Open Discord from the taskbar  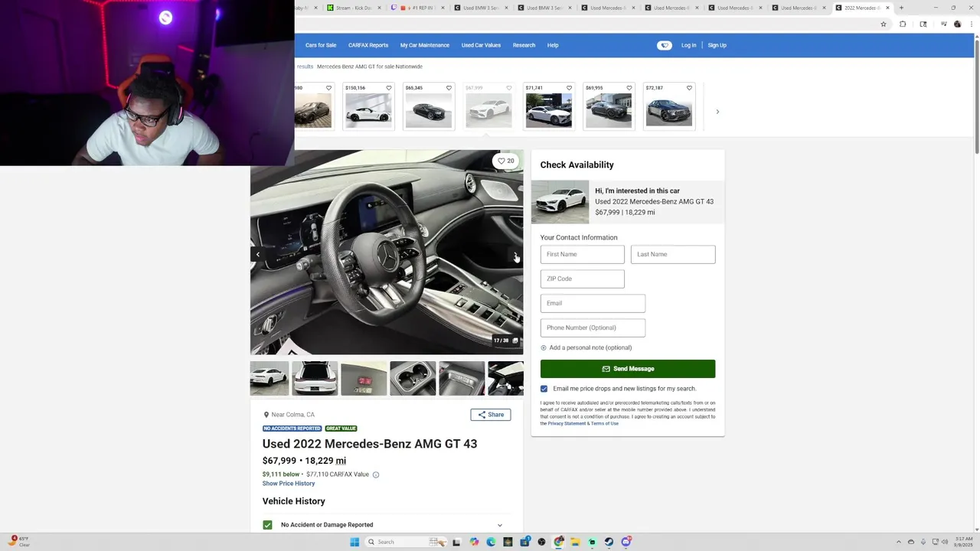point(626,542)
